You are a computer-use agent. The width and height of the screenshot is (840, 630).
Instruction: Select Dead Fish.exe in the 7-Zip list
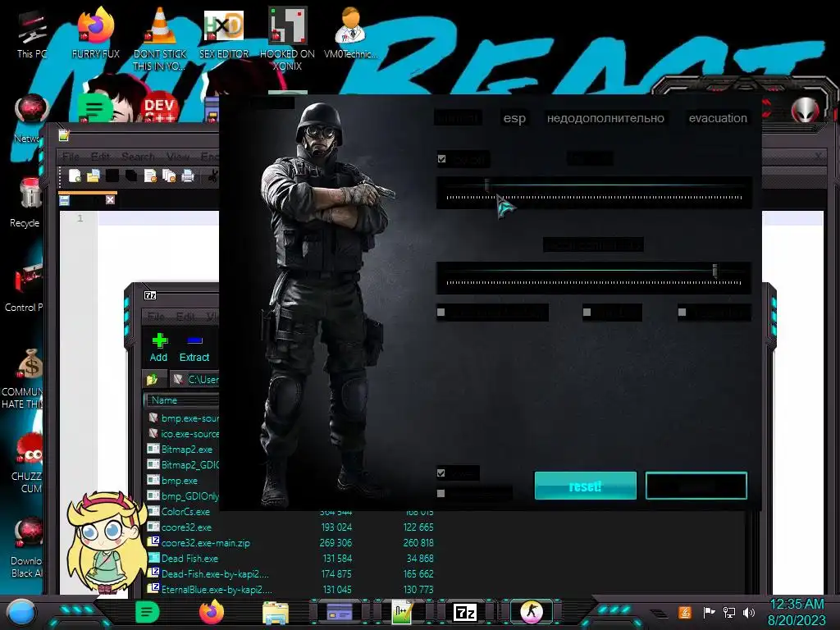189,558
